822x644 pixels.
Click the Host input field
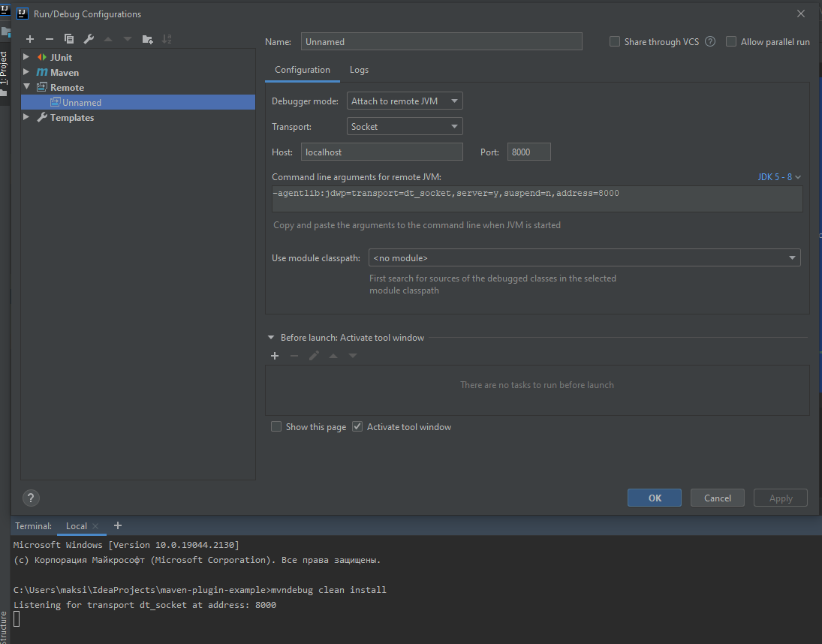point(381,152)
